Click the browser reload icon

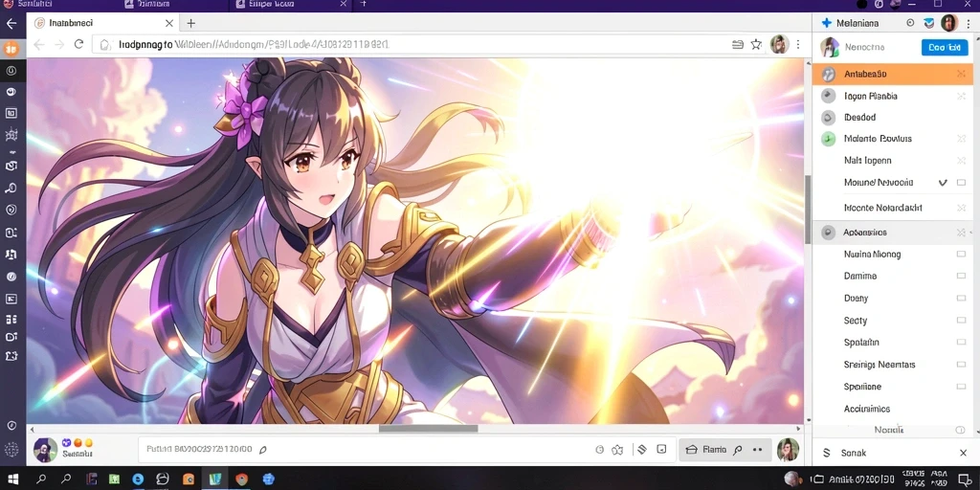click(78, 44)
